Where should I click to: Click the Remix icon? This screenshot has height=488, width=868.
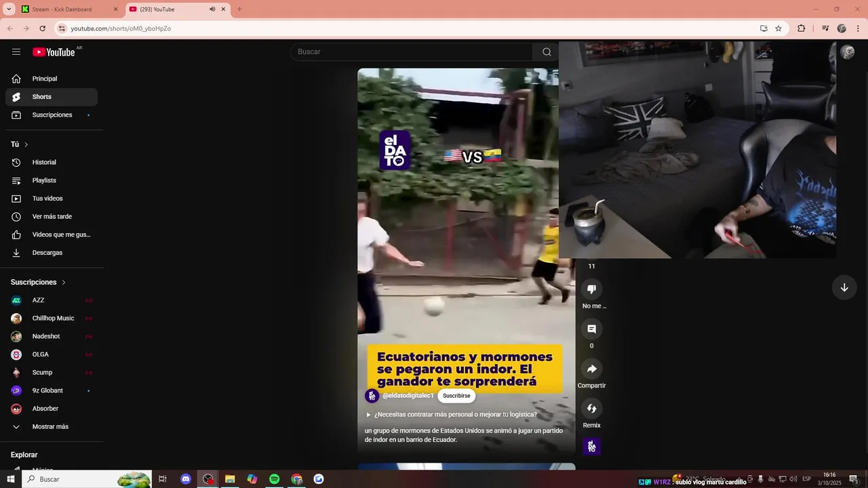pyautogui.click(x=591, y=409)
